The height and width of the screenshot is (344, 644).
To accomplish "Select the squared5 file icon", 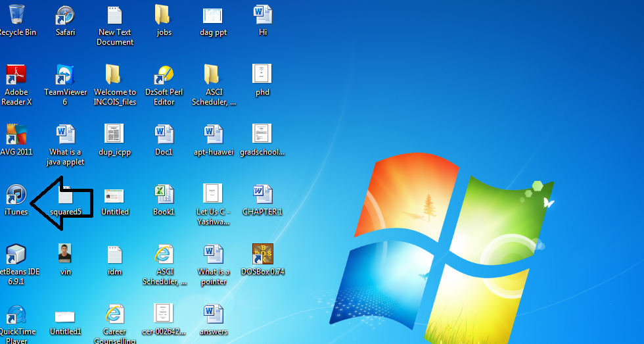I will [65, 195].
